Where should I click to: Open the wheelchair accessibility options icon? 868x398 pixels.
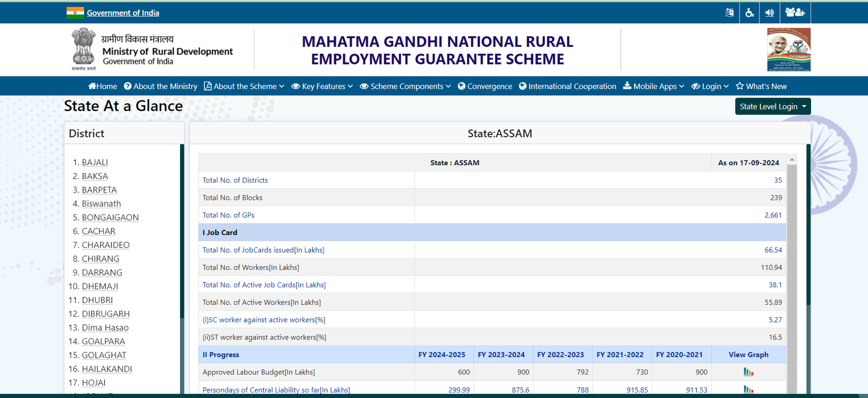point(750,12)
